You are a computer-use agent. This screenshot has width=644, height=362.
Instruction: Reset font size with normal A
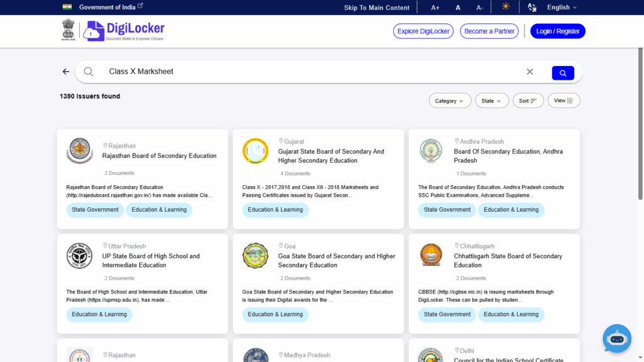tap(458, 8)
